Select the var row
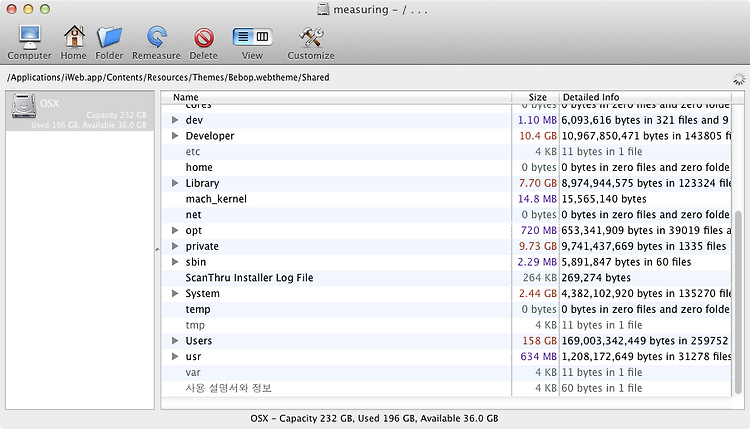The image size is (750, 429). [446, 373]
